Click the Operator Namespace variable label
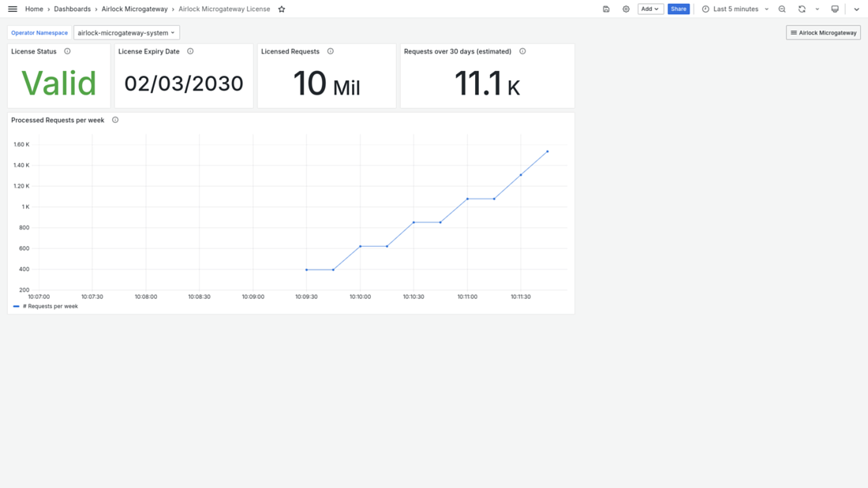This screenshot has height=488, width=868. click(39, 32)
